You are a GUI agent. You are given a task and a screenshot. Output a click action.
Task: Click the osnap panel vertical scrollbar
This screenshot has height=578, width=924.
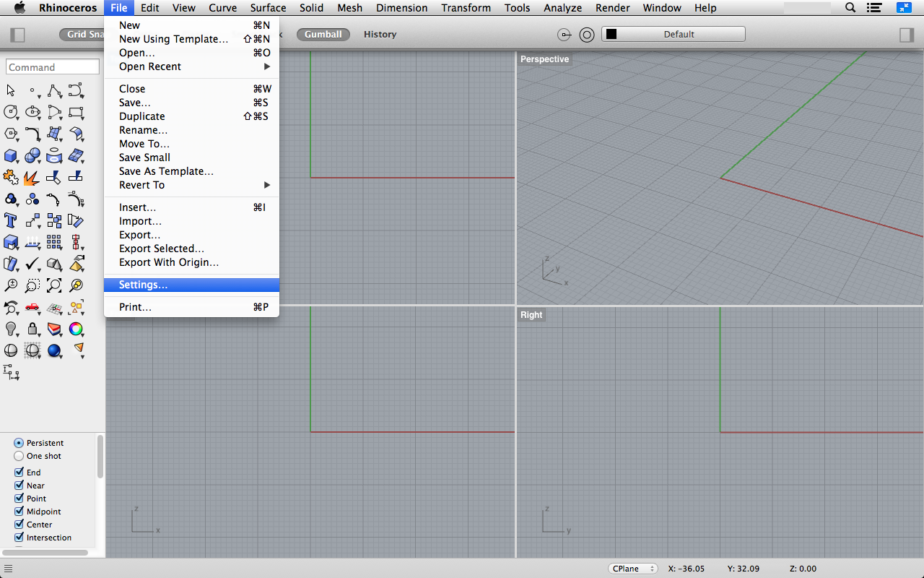(x=100, y=456)
